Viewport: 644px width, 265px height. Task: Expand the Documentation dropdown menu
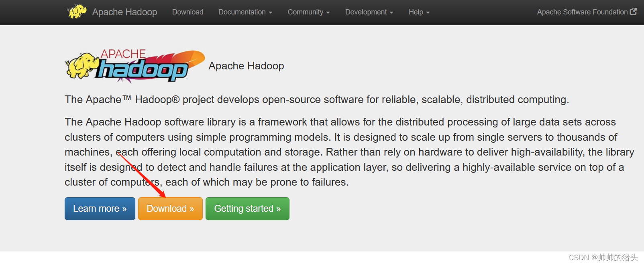pos(245,12)
